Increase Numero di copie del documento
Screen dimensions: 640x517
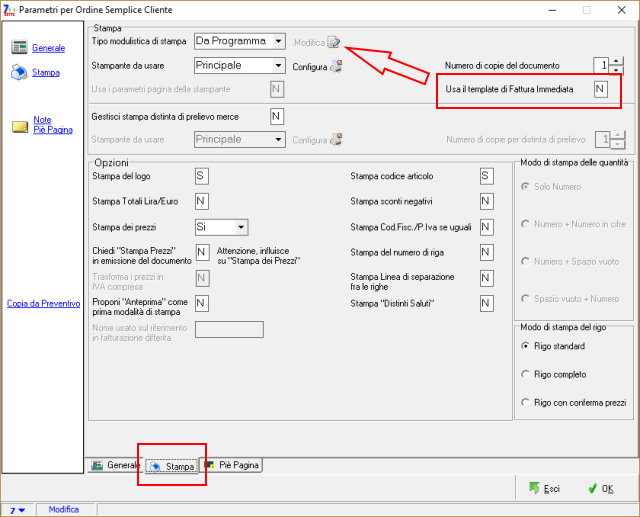[616, 61]
